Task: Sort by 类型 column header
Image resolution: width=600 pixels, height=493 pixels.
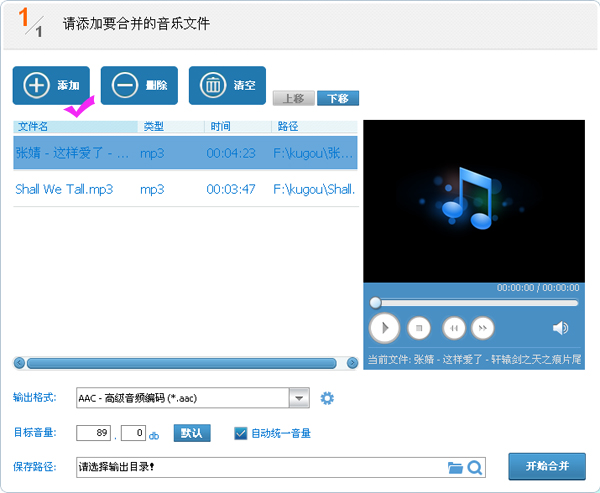Action: [171, 126]
